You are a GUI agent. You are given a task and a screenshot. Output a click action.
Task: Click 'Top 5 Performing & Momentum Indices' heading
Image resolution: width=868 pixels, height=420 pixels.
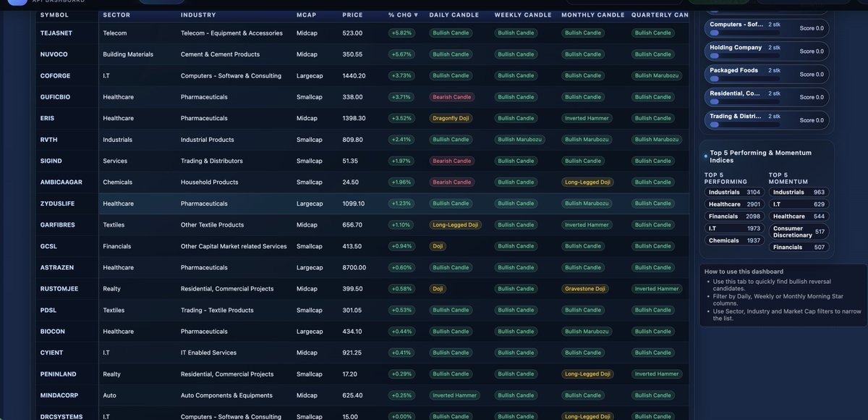point(761,156)
